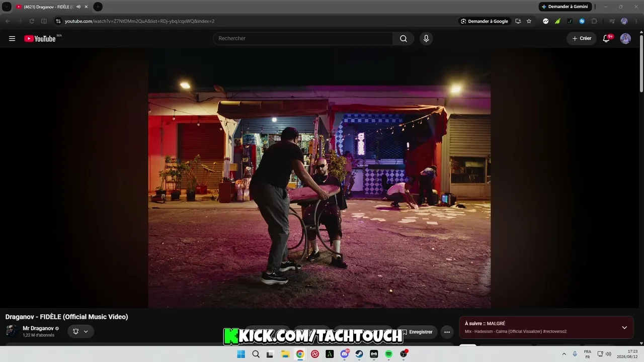Open the volume and network quick settings

(604, 354)
